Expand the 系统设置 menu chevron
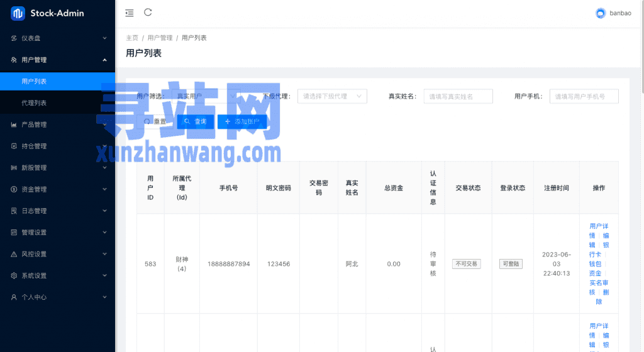This screenshot has width=644, height=352. pos(105,276)
